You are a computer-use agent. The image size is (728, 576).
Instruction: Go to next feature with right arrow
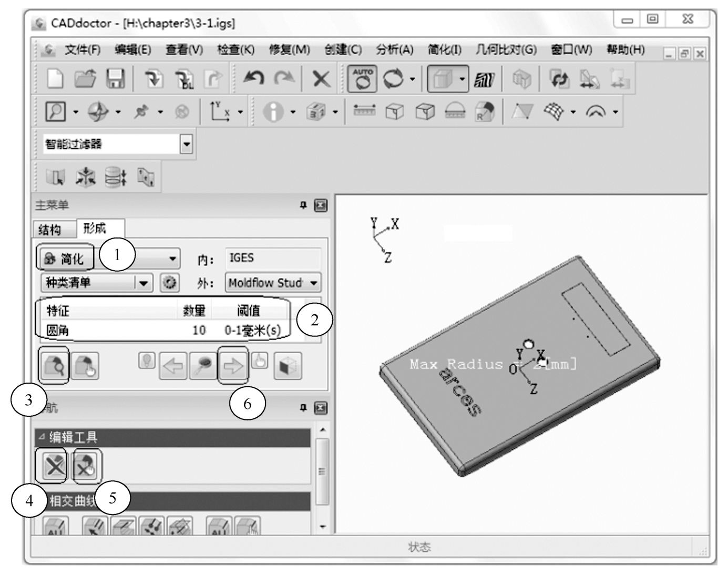tap(233, 365)
